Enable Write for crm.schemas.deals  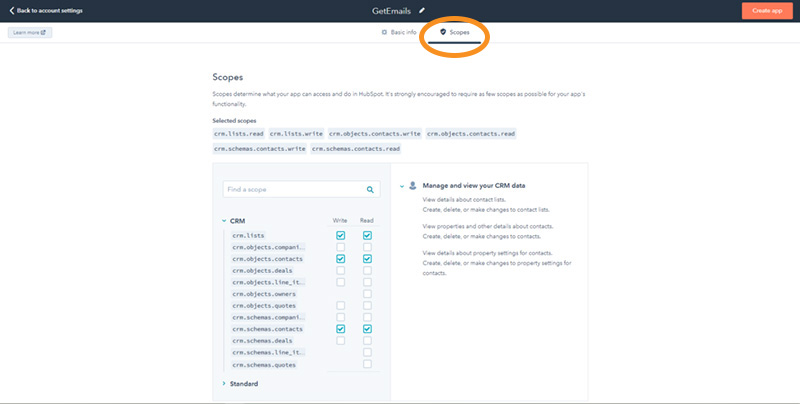[340, 341]
